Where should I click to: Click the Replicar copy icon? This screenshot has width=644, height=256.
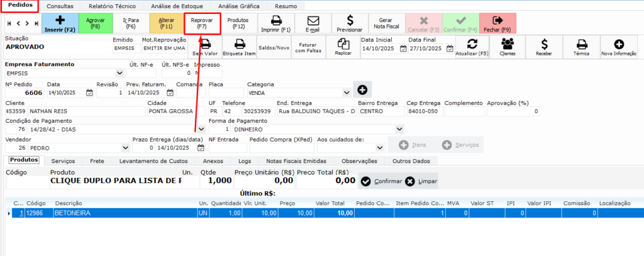pos(343,43)
